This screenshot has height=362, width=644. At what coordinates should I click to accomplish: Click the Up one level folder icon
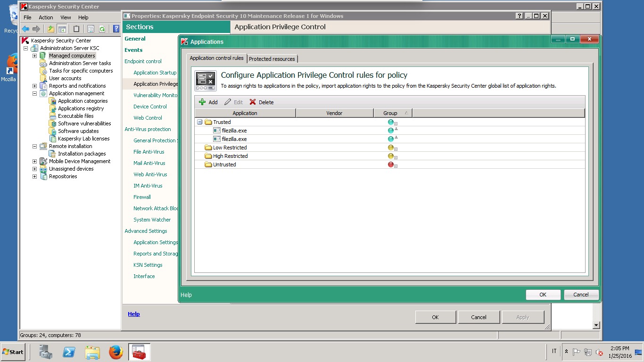[51, 29]
